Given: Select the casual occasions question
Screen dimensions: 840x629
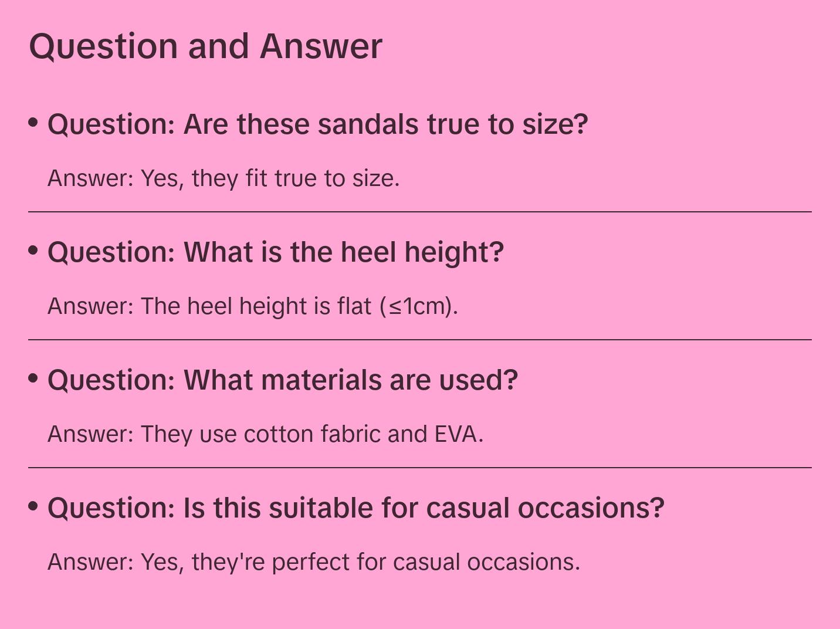Looking at the screenshot, I should 355,508.
